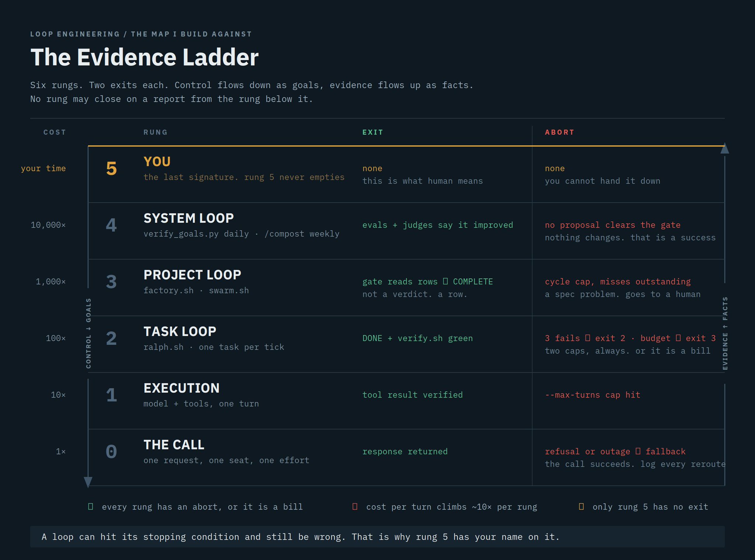Select the red ABORT column header
This screenshot has height=560, width=755.
pos(560,132)
